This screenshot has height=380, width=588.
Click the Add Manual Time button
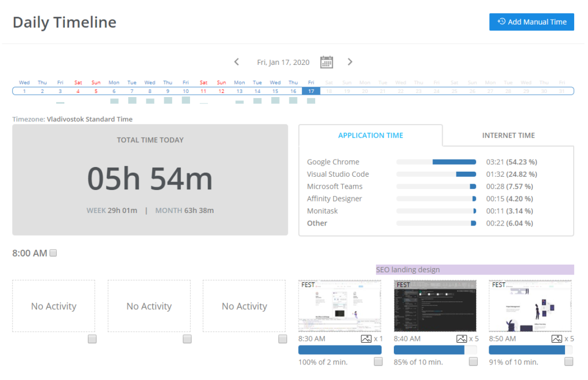pyautogui.click(x=531, y=22)
